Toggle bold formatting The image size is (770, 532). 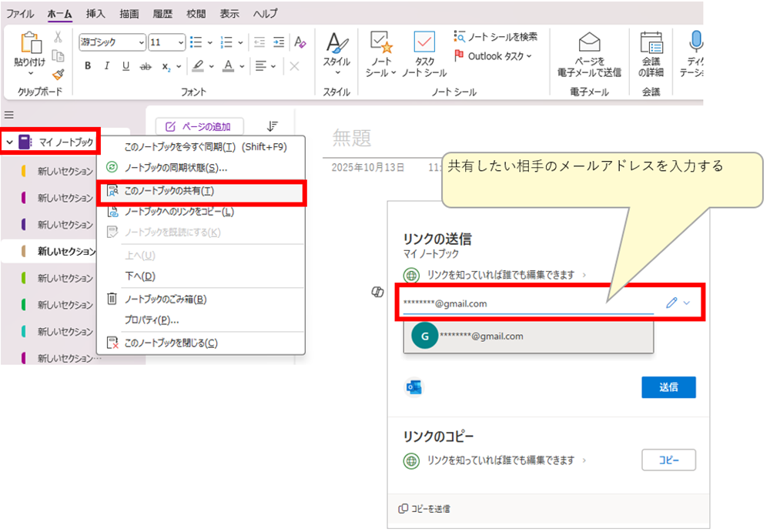[88, 66]
